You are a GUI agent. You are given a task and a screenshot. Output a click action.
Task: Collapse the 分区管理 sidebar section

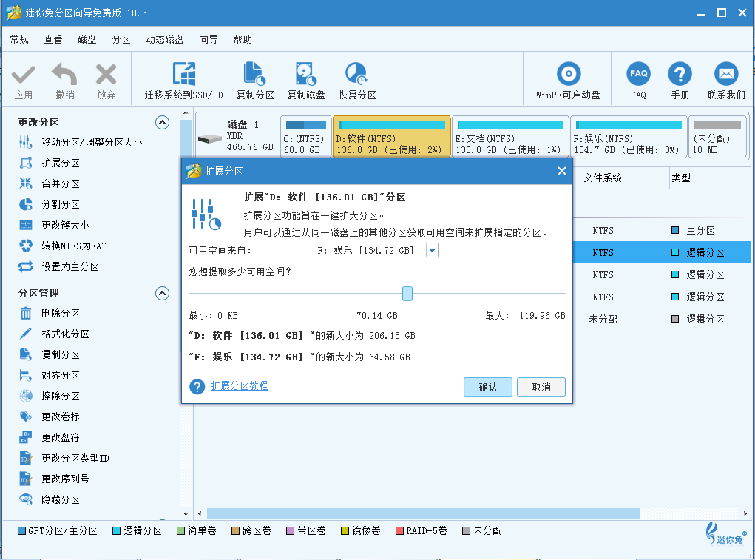(162, 293)
